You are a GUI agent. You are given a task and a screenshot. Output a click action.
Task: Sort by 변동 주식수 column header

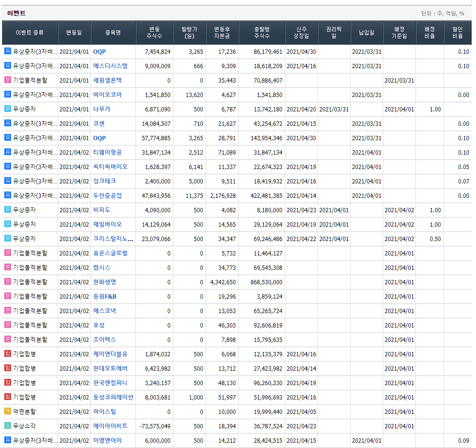pos(155,33)
